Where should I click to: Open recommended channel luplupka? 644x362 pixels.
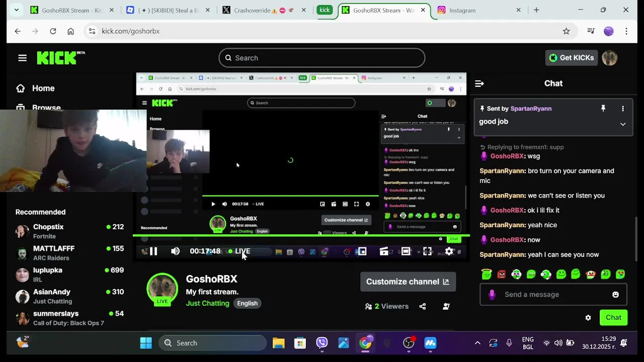(69, 275)
